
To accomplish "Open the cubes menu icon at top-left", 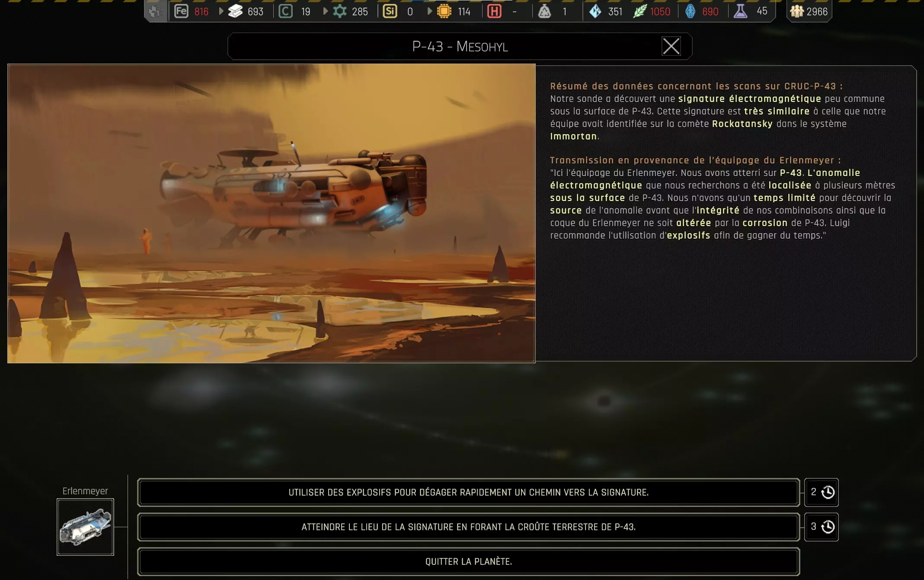I will click(x=156, y=11).
